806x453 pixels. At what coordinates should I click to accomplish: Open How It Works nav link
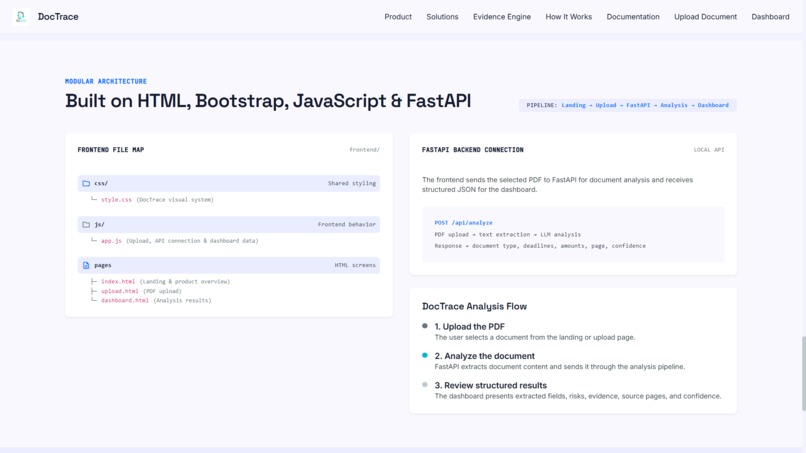click(x=569, y=16)
